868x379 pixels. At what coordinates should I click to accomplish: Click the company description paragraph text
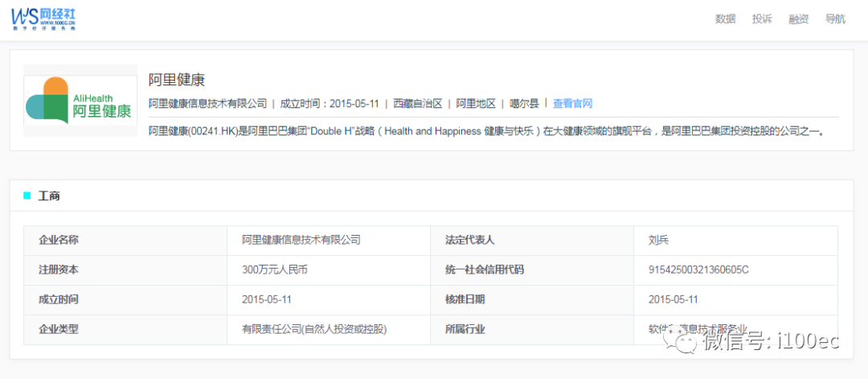487,132
